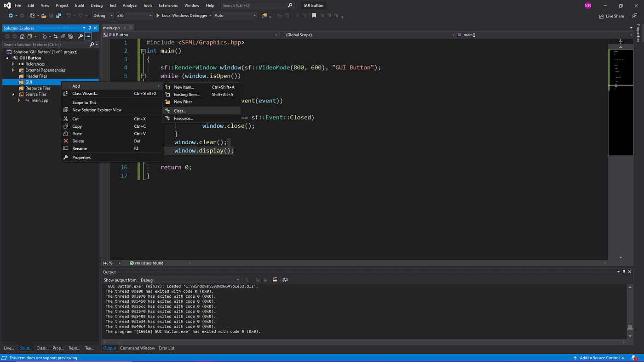The image size is (644, 362).
Task: Choose Existing Item... from submenu
Action: [202, 95]
